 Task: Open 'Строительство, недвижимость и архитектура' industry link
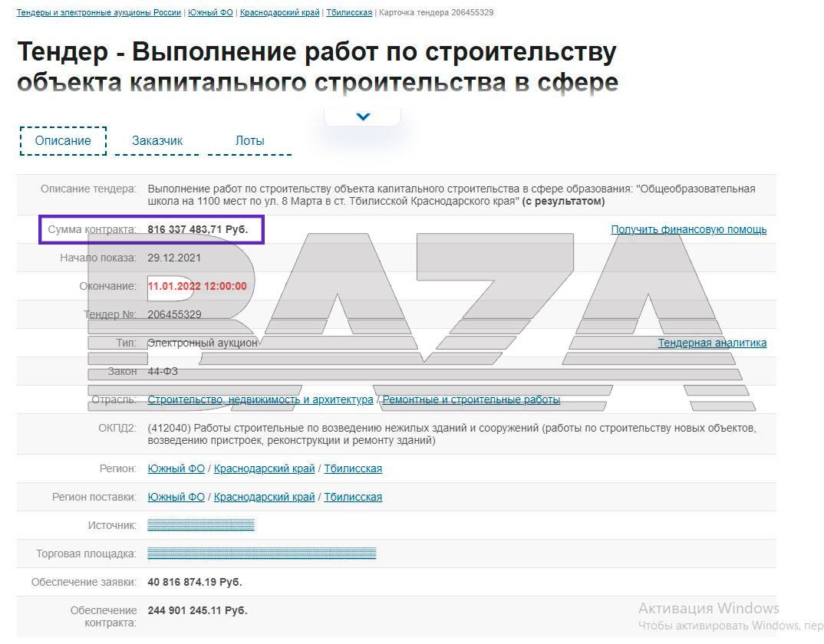(260, 399)
